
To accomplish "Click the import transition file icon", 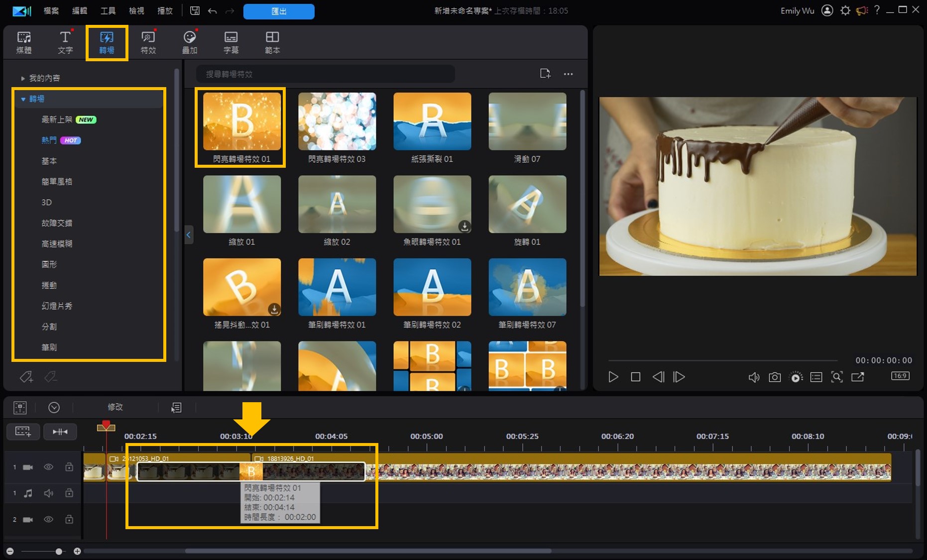I will click(545, 74).
